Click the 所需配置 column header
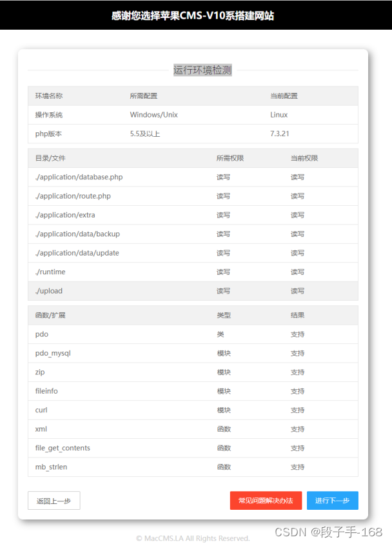 144,96
